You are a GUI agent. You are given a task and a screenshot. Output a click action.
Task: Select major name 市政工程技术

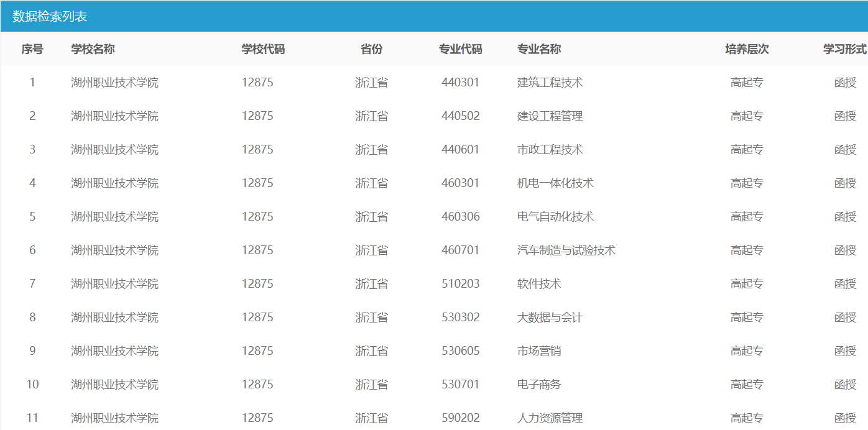[550, 150]
